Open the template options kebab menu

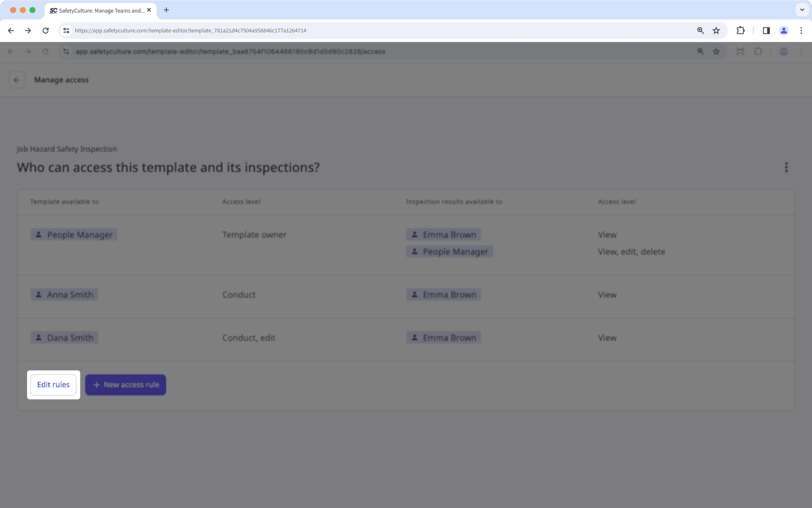786,167
